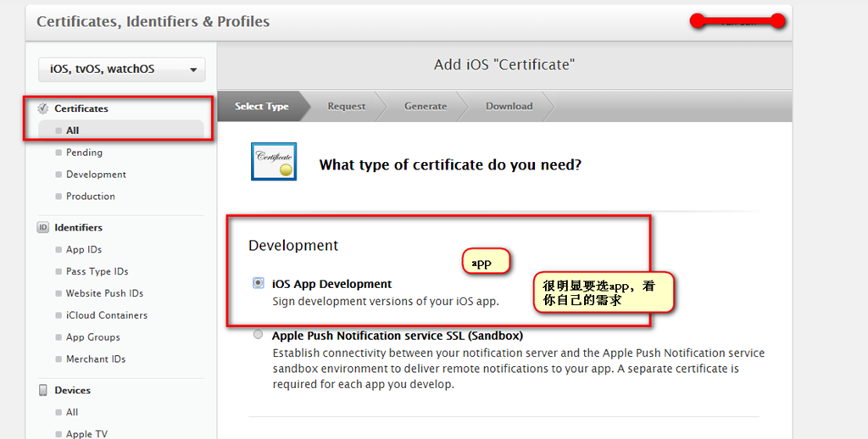Open Pass Type IDs
The image size is (868, 439).
click(x=97, y=271)
